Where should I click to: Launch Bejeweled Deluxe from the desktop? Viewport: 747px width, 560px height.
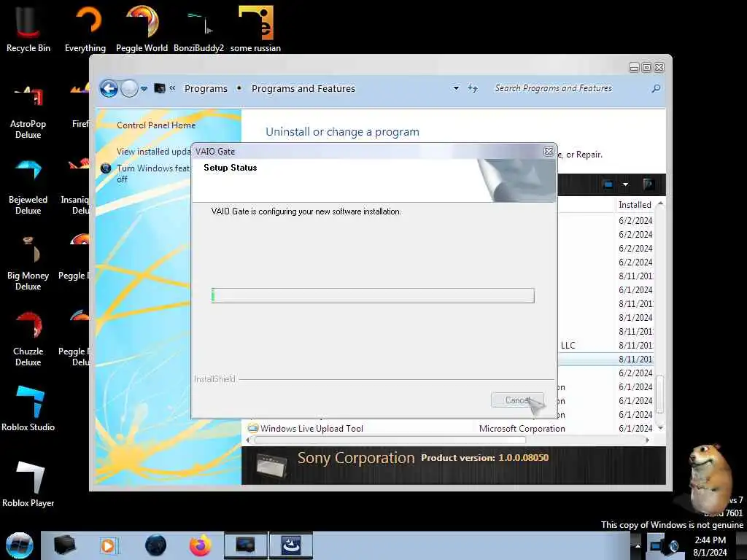point(28,187)
